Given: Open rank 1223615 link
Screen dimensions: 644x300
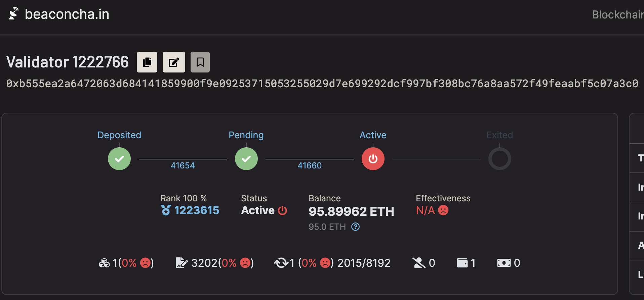Looking at the screenshot, I should [197, 210].
